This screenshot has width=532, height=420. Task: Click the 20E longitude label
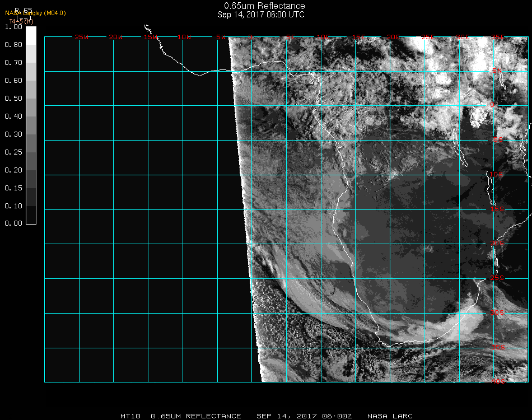394,37
